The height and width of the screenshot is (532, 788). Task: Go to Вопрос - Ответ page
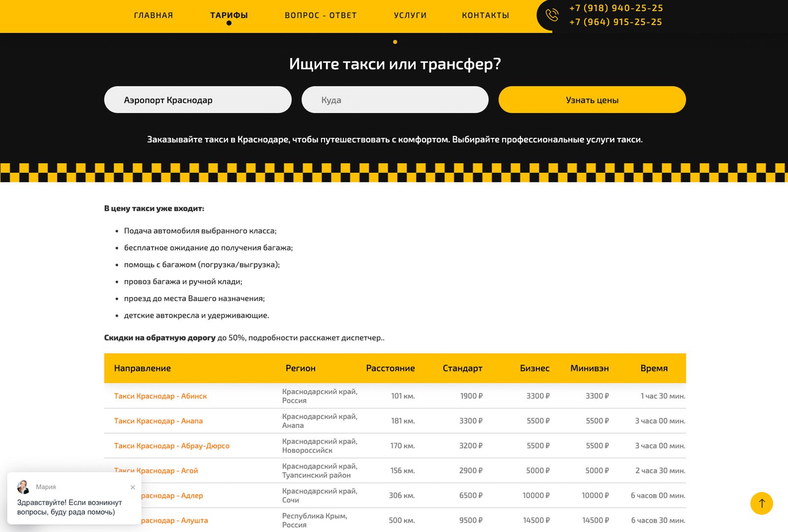[321, 15]
